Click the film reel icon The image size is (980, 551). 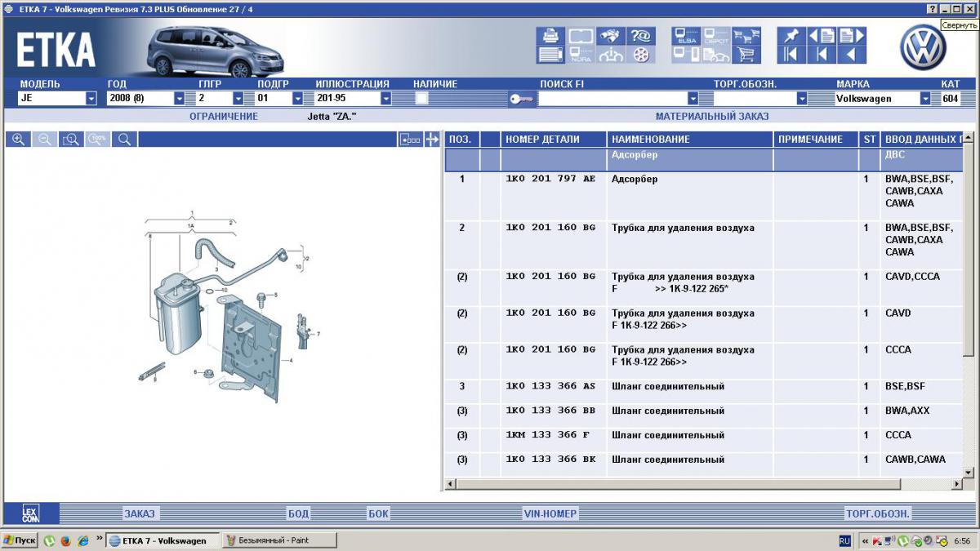[x=639, y=55]
